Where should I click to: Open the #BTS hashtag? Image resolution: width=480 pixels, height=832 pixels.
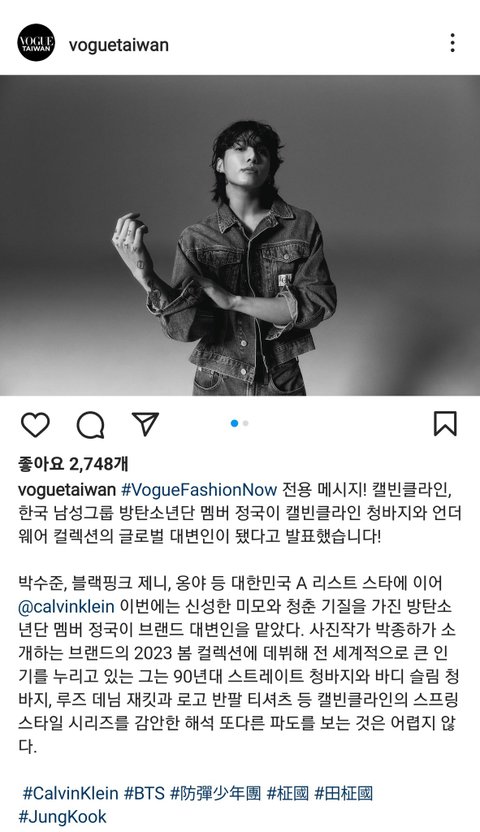pyautogui.click(x=144, y=793)
